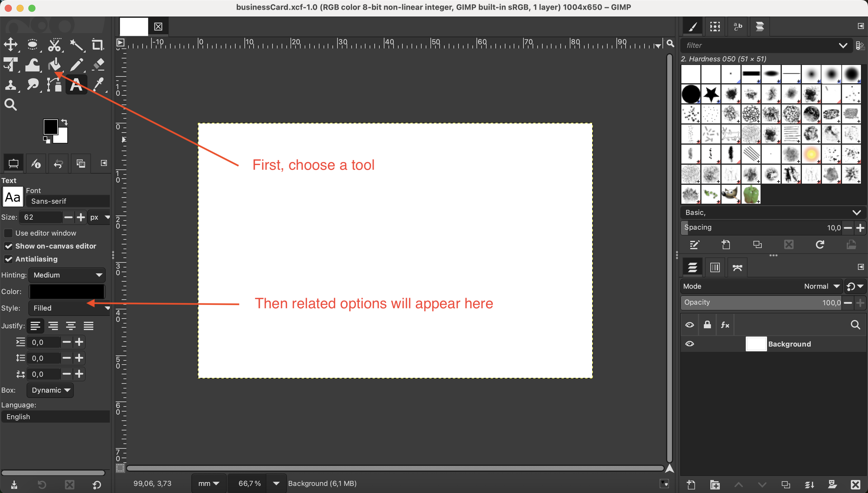Uncheck the Antialiasing option
Viewport: 868px width, 493px height.
(8, 259)
